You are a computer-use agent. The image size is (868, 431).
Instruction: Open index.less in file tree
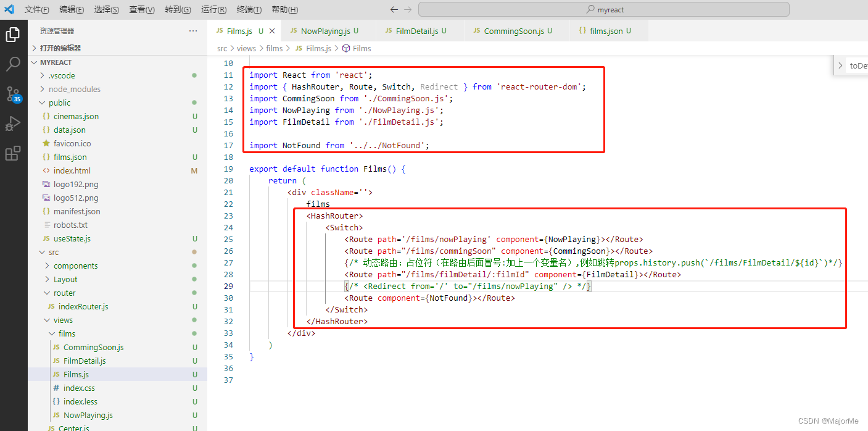(117, 401)
